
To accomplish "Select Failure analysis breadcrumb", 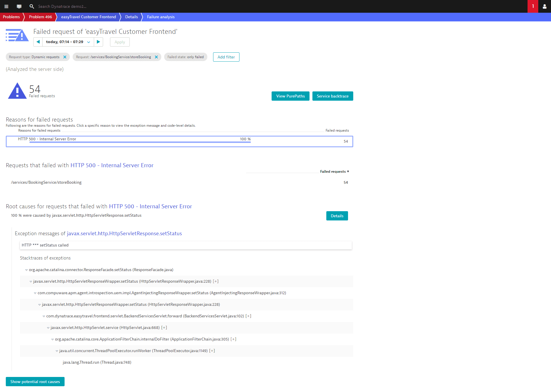I will pos(161,17).
